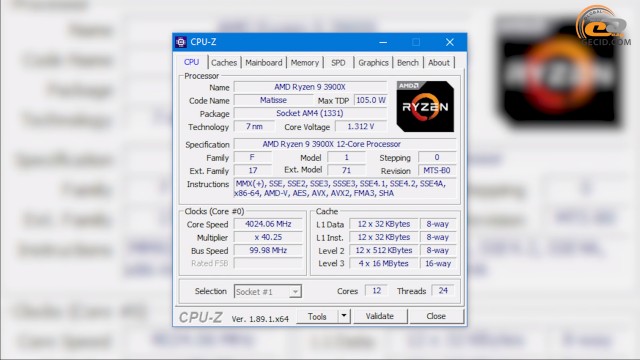The width and height of the screenshot is (640, 360).
Task: Open the About tab
Action: coord(439,63)
